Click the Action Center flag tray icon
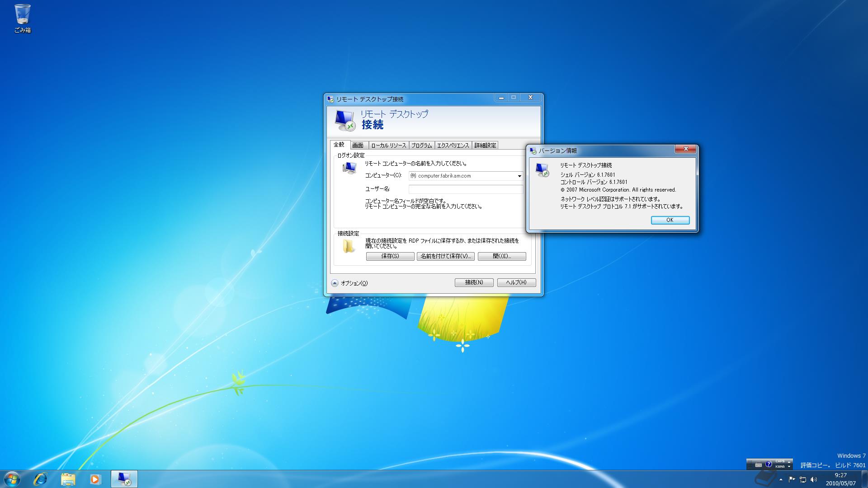Screen dimensions: 868x488 point(792,479)
